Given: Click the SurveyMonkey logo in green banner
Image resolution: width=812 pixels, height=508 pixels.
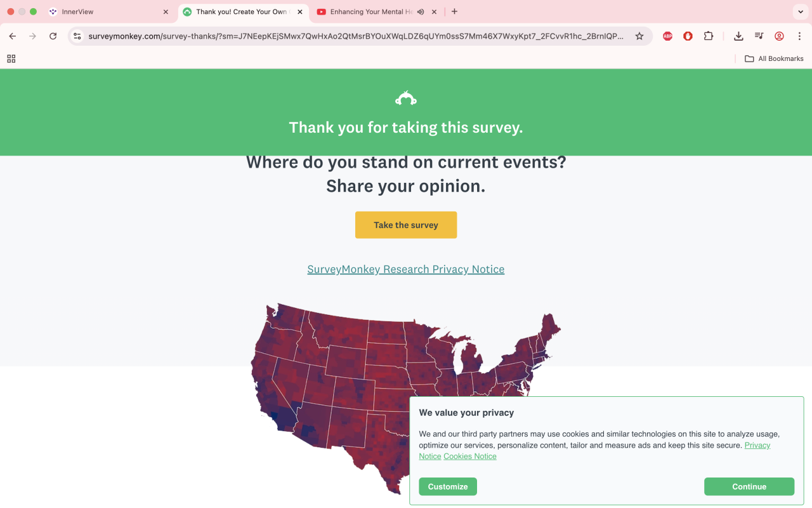Looking at the screenshot, I should coord(406,98).
